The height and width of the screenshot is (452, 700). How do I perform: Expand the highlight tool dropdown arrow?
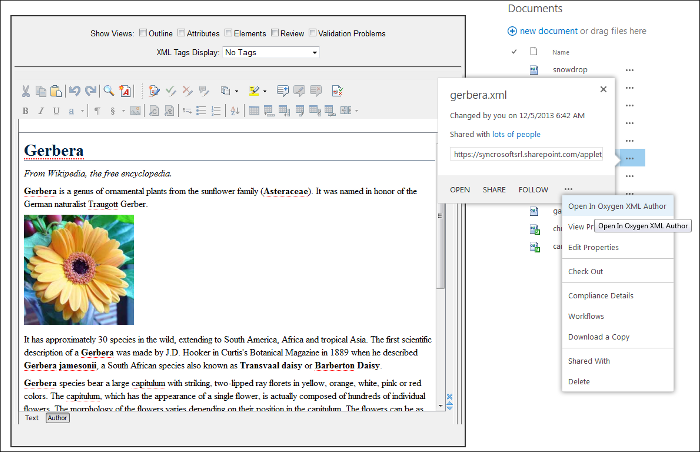[x=265, y=91]
